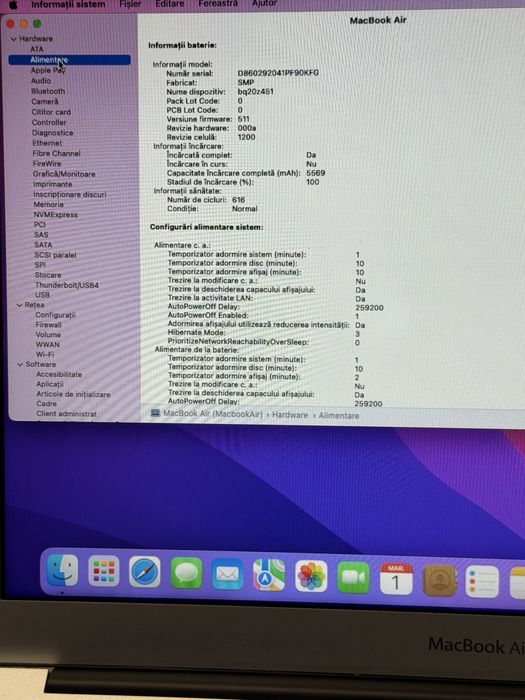Select Firewall under Rețea
Viewport: 525px width, 700px height.
point(48,325)
